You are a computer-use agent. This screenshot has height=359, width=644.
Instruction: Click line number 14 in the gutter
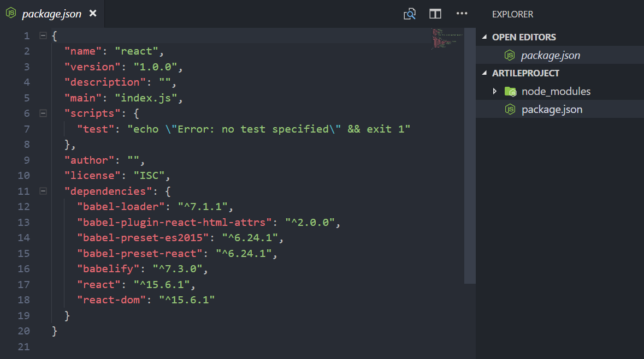pyautogui.click(x=23, y=237)
